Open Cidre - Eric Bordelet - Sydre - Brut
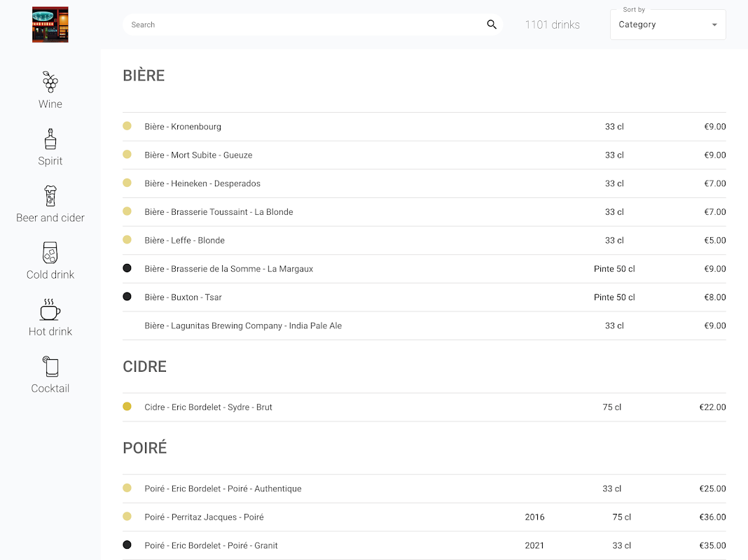This screenshot has height=560, width=748. [424, 407]
